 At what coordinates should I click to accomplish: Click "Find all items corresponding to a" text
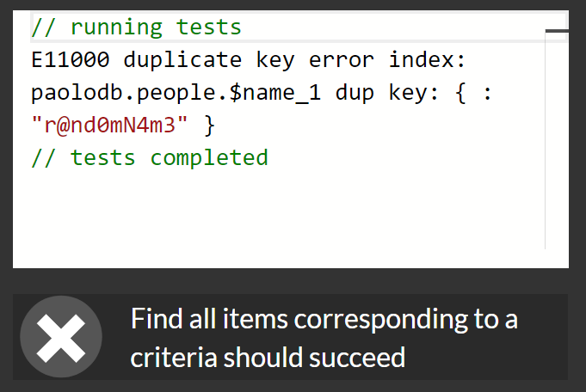point(324,319)
